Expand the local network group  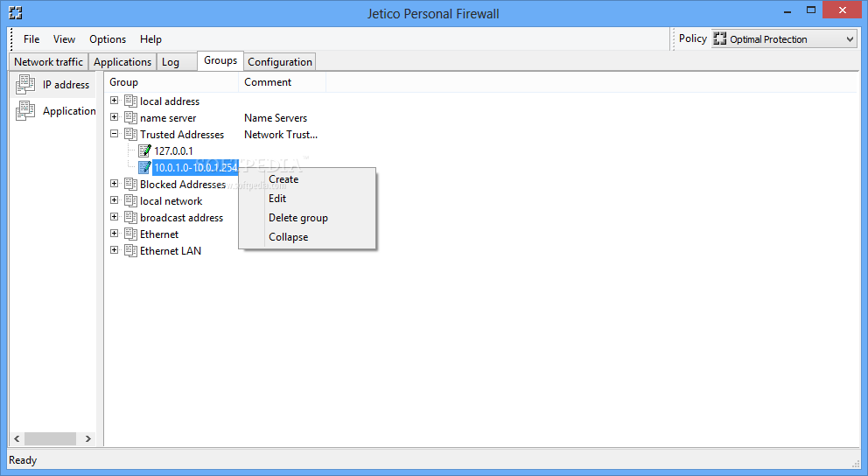[114, 199]
